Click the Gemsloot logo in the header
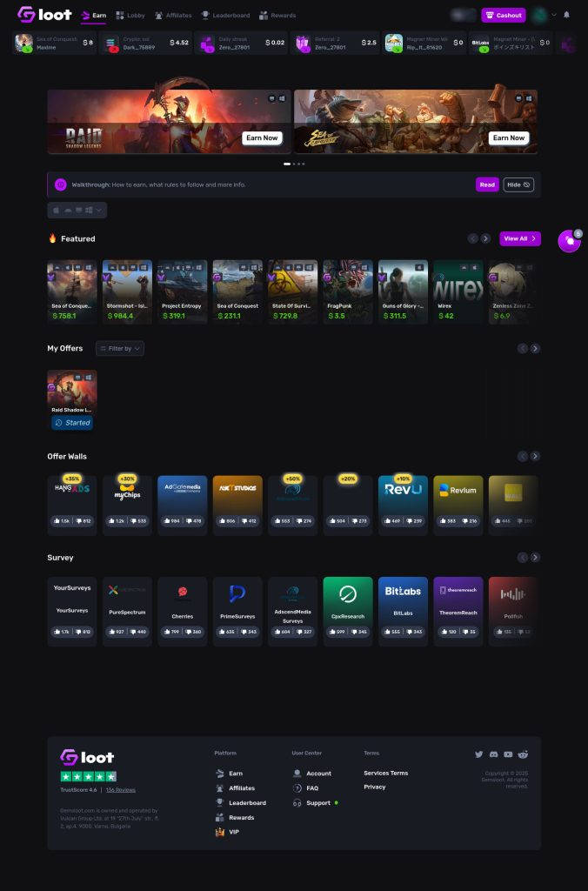Image resolution: width=588 pixels, height=891 pixels. [x=44, y=15]
